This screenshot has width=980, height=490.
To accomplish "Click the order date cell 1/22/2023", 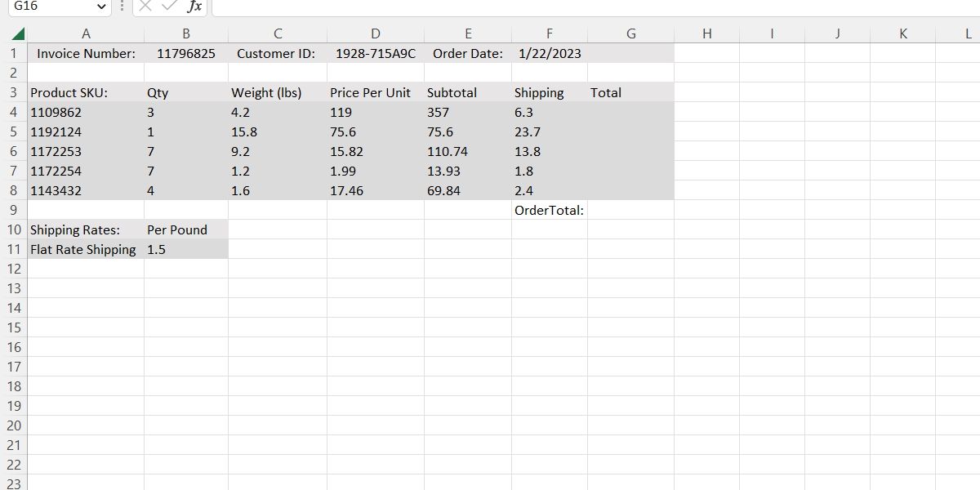I will point(550,54).
